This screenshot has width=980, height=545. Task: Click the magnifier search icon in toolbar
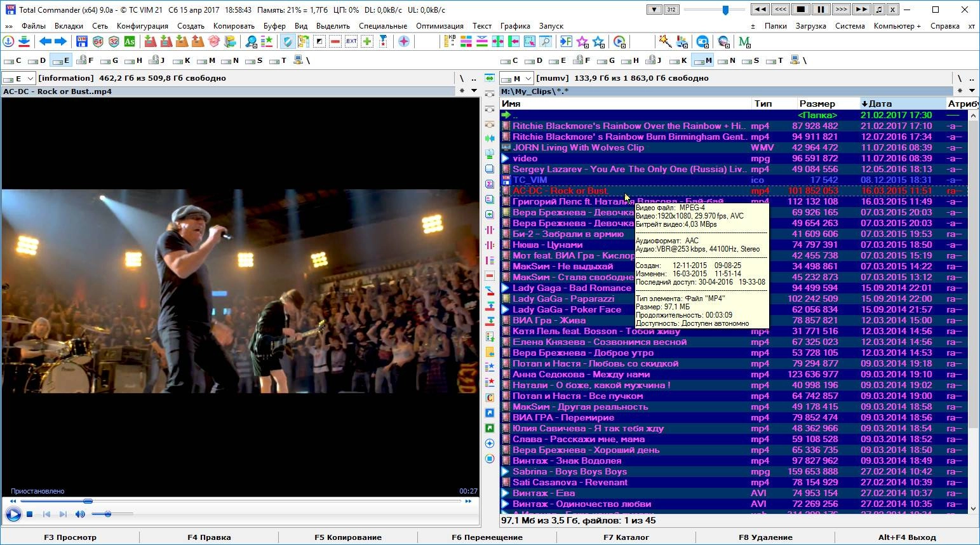252,42
